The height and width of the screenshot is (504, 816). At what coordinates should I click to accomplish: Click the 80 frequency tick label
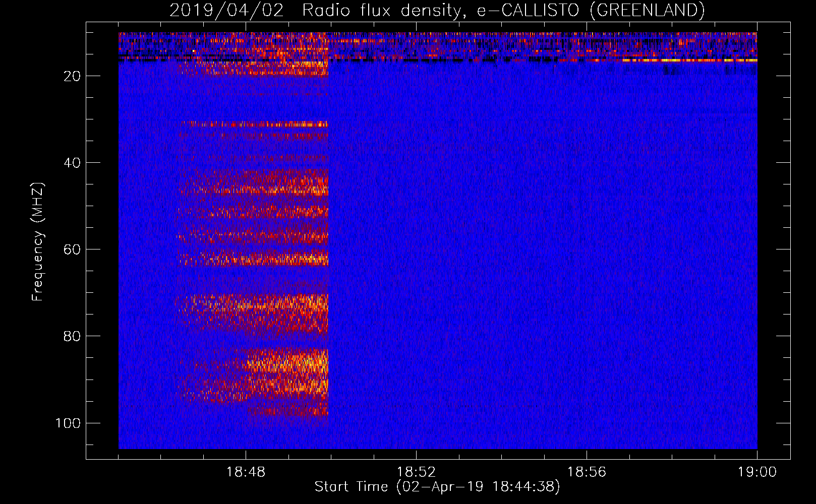tap(72, 336)
